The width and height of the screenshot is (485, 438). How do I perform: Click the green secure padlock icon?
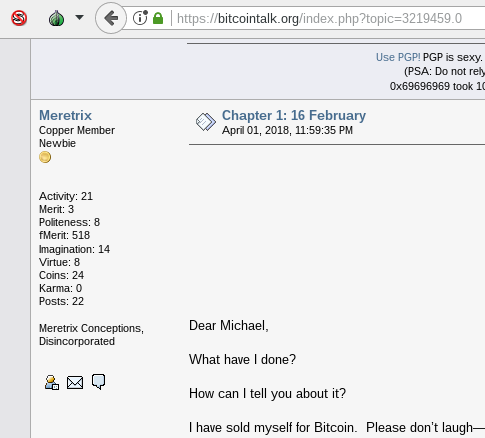tap(158, 18)
